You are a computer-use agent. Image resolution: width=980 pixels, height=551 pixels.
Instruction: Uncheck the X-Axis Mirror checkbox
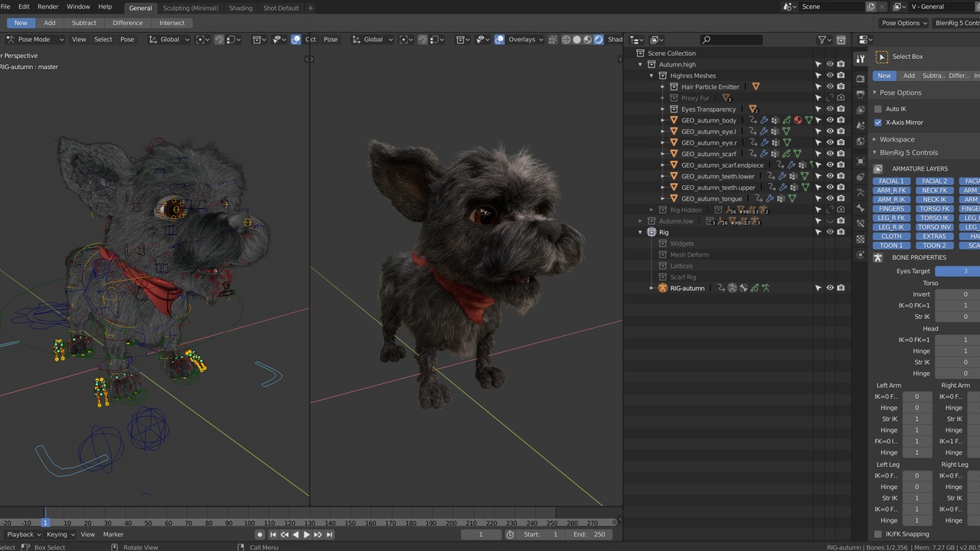click(878, 122)
